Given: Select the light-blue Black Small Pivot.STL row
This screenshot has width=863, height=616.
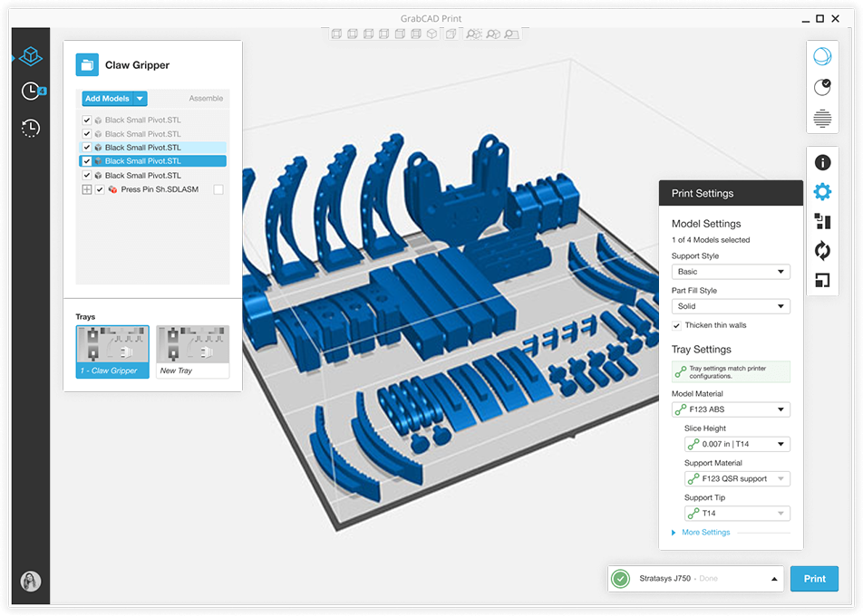Looking at the screenshot, I should 153,148.
